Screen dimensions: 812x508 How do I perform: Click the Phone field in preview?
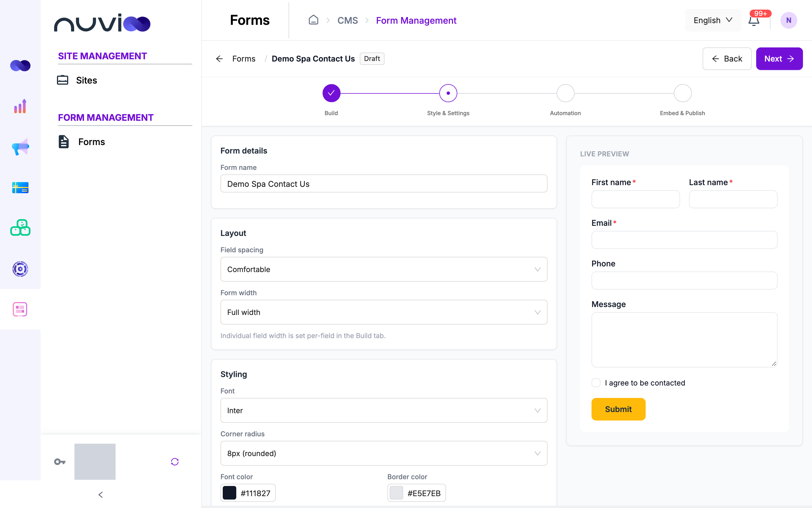[684, 281]
